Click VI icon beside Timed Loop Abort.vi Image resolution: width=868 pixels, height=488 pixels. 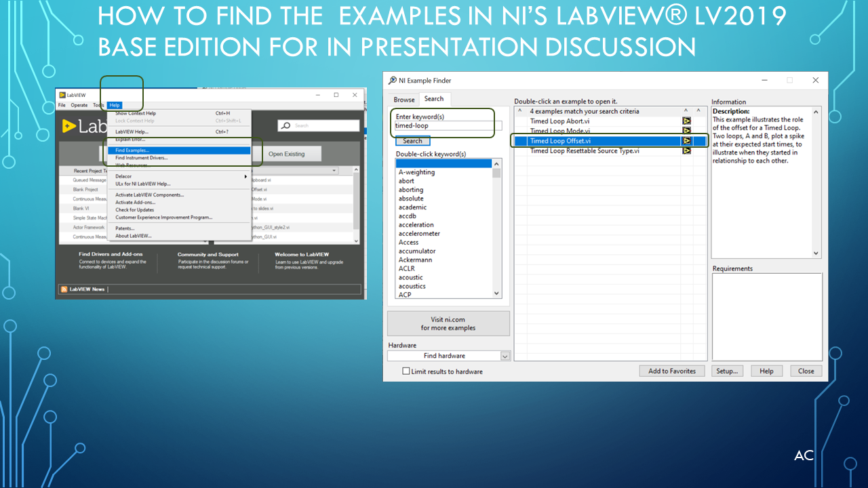(x=686, y=121)
